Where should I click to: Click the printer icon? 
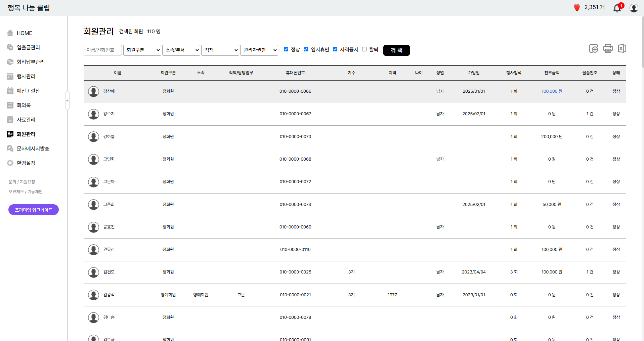point(608,48)
